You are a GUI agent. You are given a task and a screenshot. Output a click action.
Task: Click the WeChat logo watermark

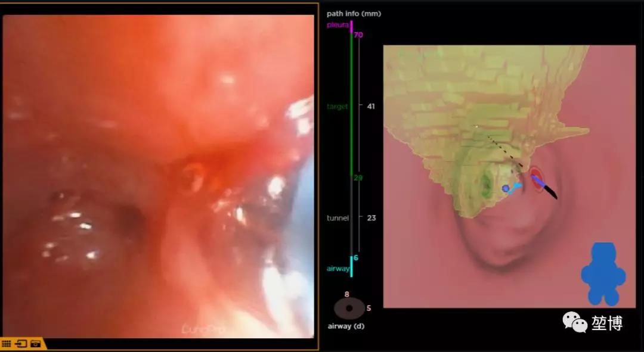[x=575, y=323]
